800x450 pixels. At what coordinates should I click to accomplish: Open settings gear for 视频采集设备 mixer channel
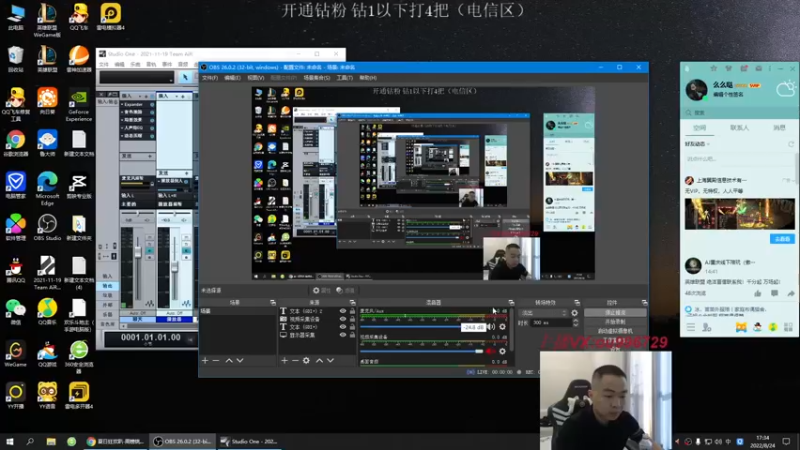point(503,351)
